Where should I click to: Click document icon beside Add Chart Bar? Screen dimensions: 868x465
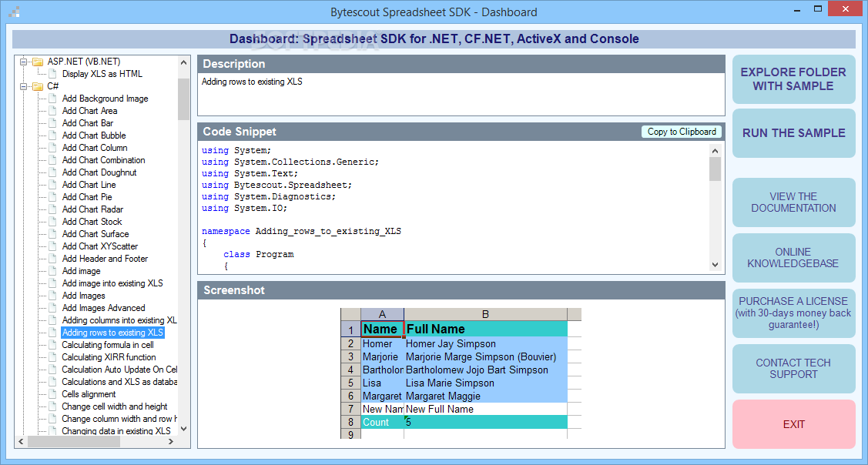point(52,123)
